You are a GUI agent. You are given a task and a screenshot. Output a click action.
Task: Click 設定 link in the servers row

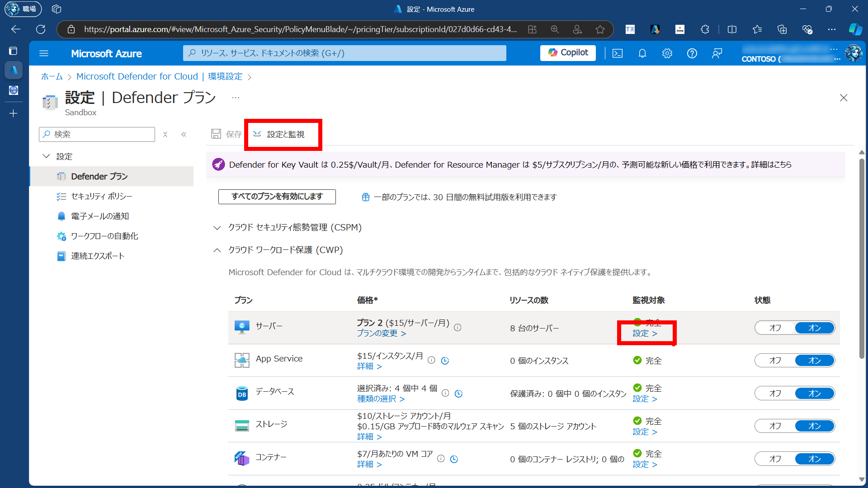[645, 333]
